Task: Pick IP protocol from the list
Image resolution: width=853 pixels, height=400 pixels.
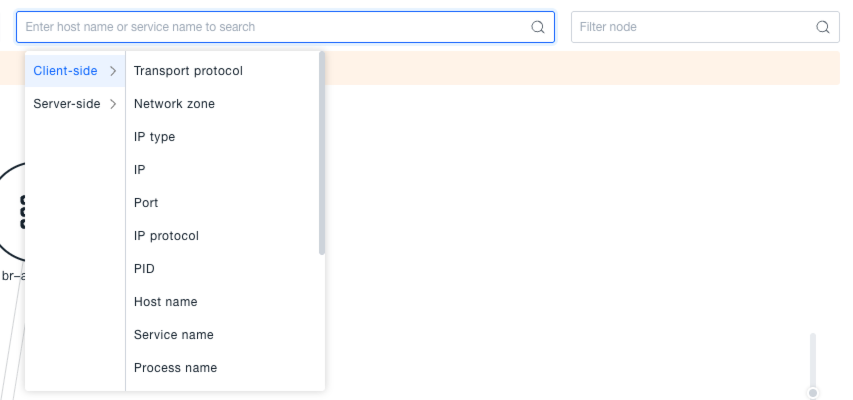Action: [166, 236]
